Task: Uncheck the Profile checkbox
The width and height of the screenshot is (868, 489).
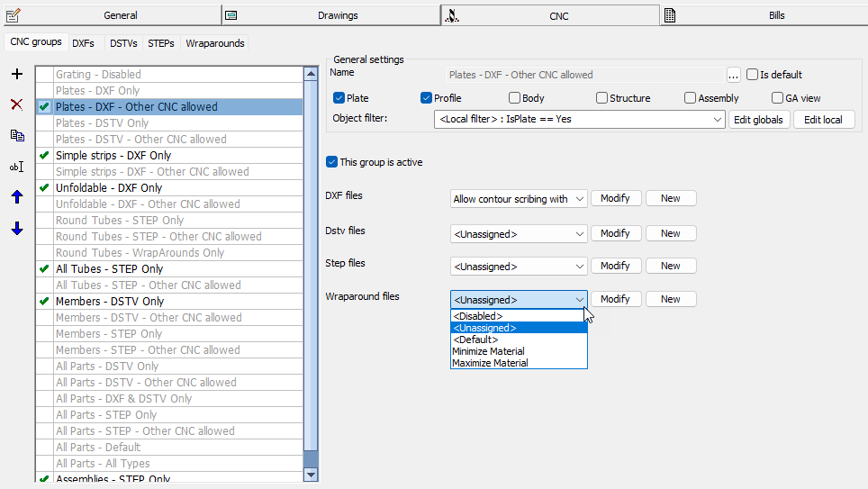Action: pyautogui.click(x=427, y=98)
